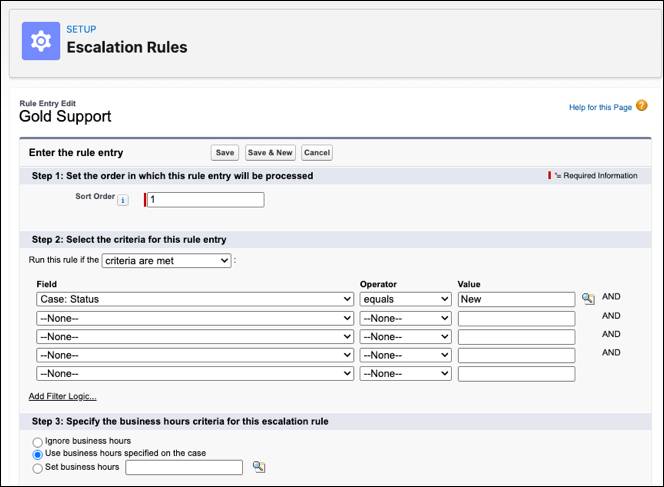Select Use business hours specified on the case
664x487 pixels.
37,454
